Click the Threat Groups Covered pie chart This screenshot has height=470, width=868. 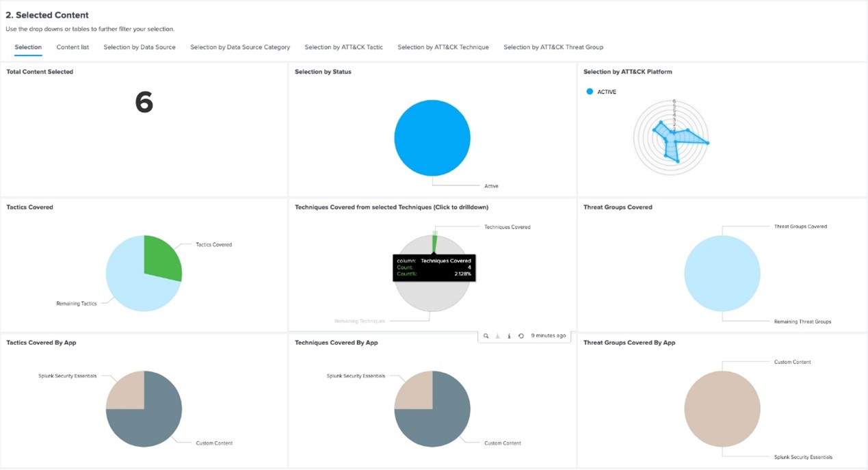[722, 274]
